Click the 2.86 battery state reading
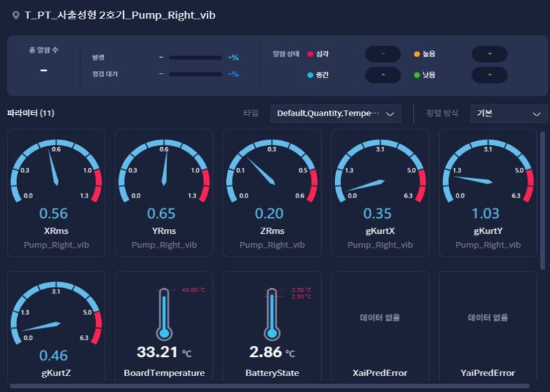The width and height of the screenshot is (550, 392). click(265, 352)
